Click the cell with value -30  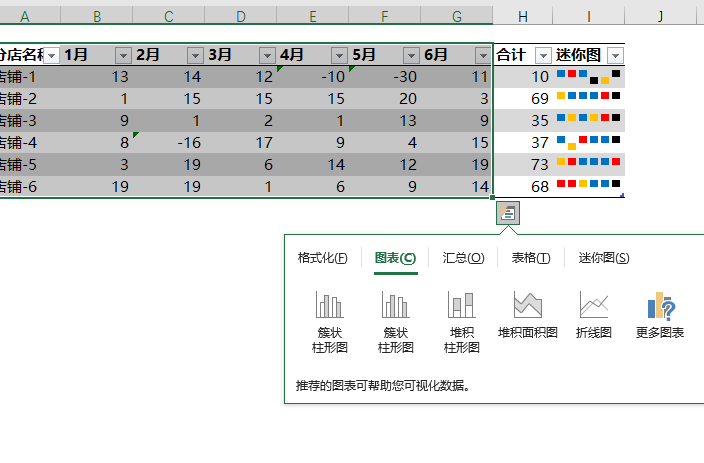pyautogui.click(x=385, y=77)
